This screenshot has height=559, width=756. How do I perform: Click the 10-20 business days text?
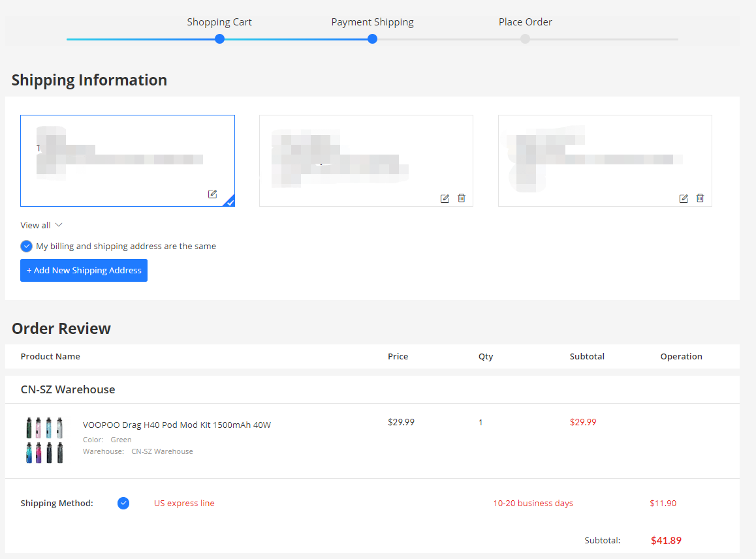click(x=533, y=503)
